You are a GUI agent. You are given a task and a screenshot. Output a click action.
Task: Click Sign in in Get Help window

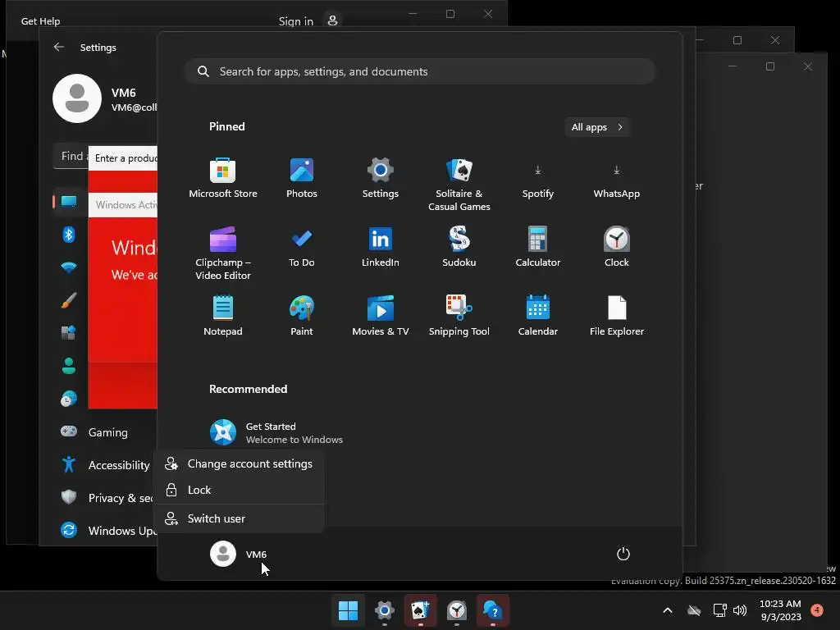coord(295,21)
